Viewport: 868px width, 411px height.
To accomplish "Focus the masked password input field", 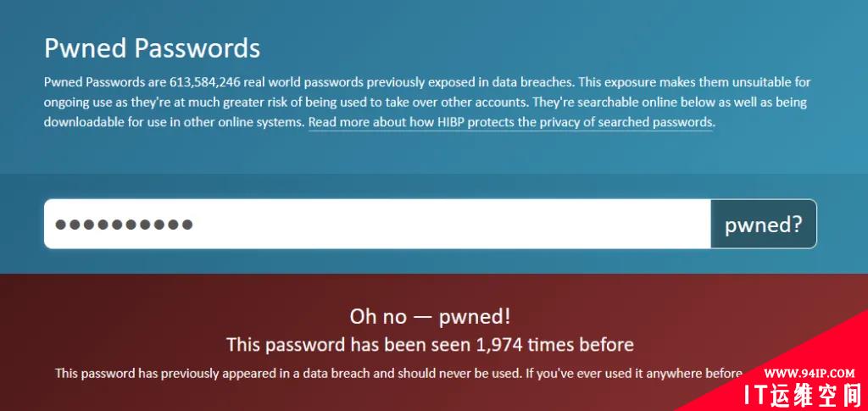I will point(377,224).
